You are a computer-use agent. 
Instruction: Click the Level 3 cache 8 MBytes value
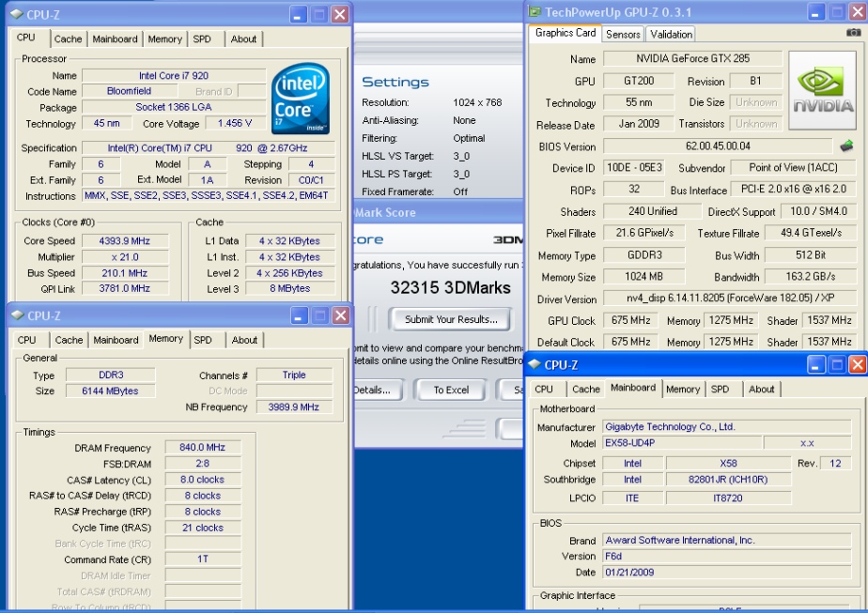(290, 288)
